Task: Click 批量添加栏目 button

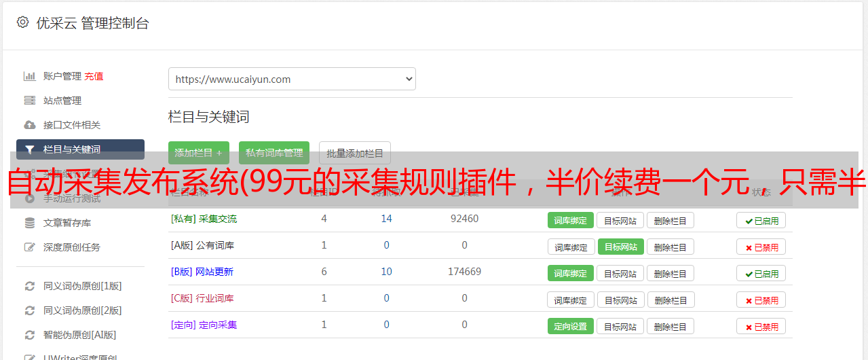Action: (x=355, y=153)
